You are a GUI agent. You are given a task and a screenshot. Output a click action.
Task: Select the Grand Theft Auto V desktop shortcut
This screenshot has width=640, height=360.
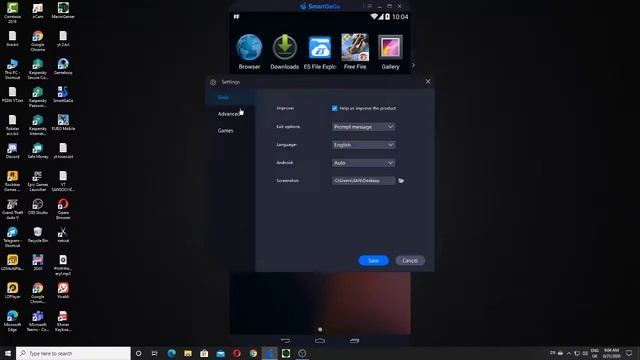coord(13,209)
